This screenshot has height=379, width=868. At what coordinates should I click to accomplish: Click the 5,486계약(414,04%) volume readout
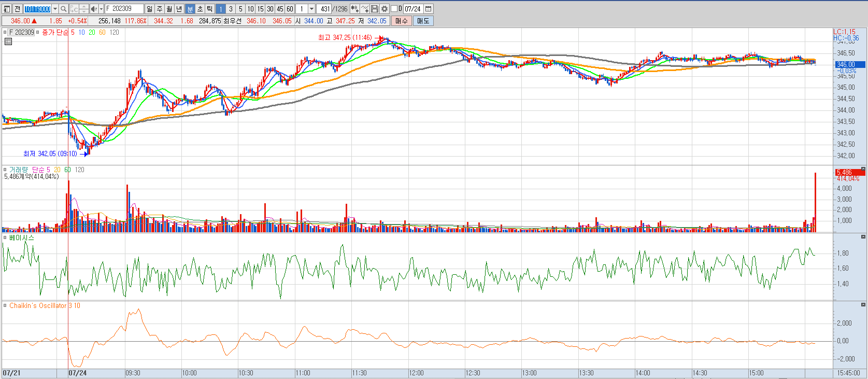[32, 176]
